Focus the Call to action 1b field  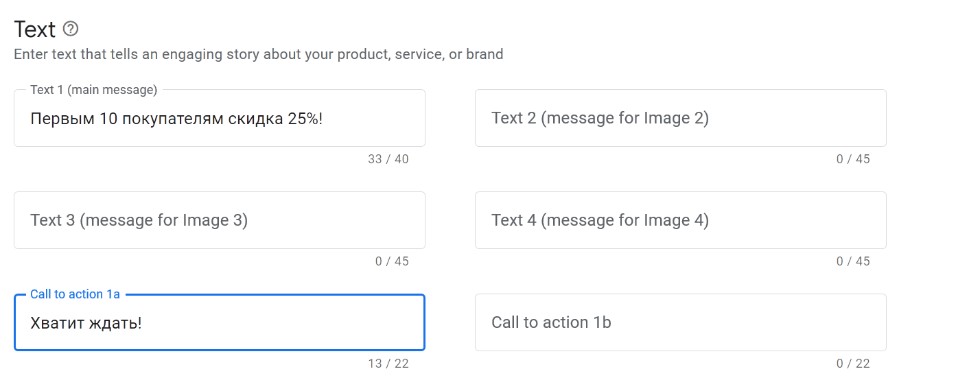click(679, 322)
